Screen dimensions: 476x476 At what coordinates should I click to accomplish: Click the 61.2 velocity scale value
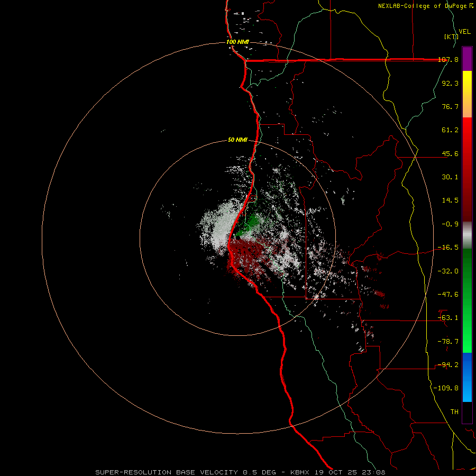pyautogui.click(x=450, y=130)
